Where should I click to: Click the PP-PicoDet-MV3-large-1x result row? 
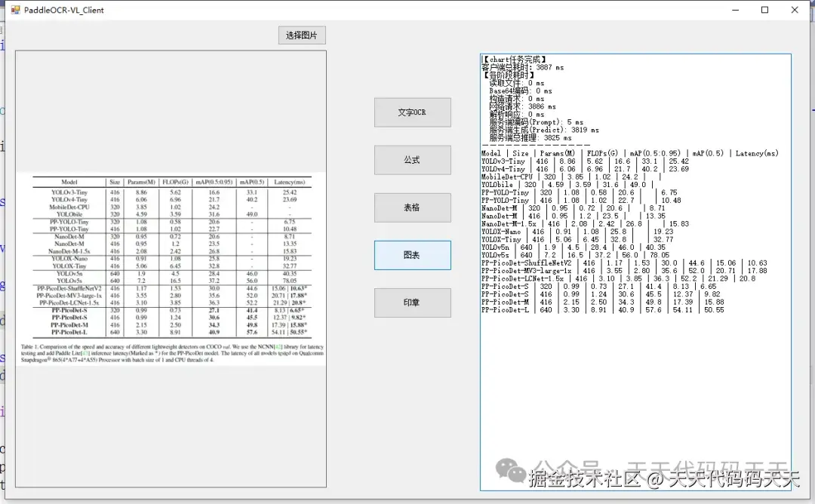click(x=624, y=271)
